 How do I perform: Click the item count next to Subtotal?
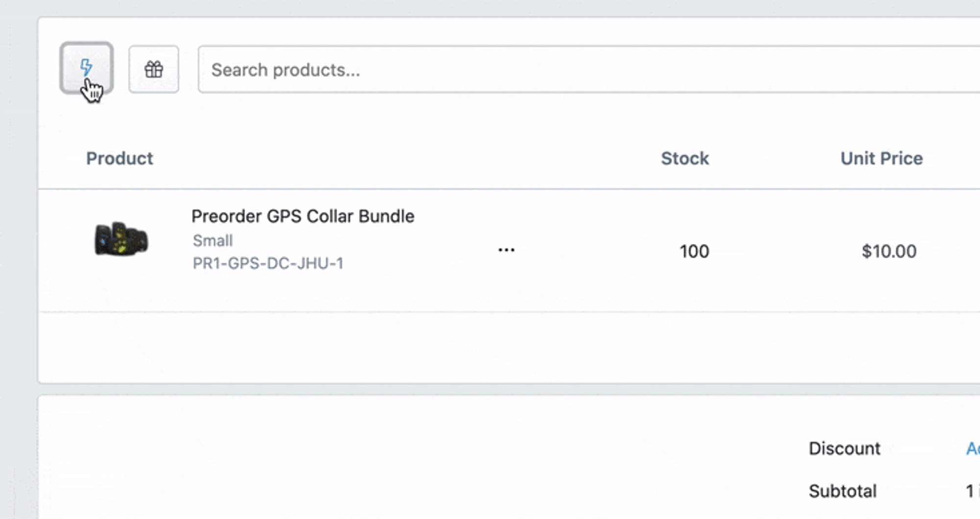(970, 491)
